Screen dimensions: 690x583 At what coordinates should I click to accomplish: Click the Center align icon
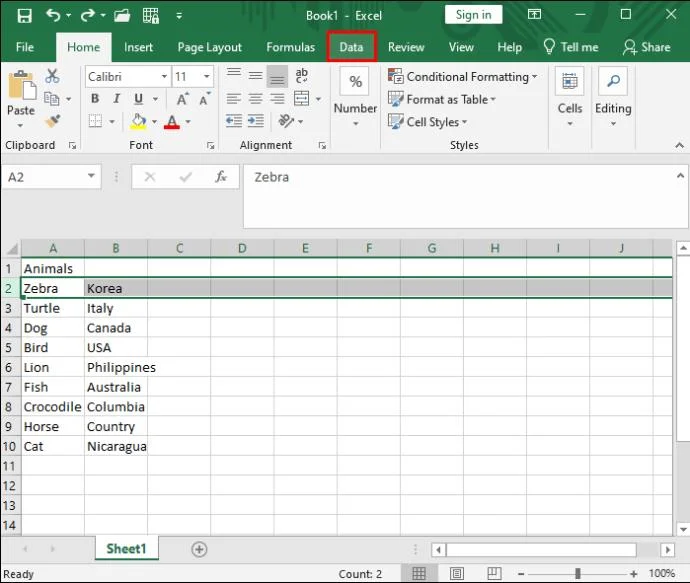(255, 99)
